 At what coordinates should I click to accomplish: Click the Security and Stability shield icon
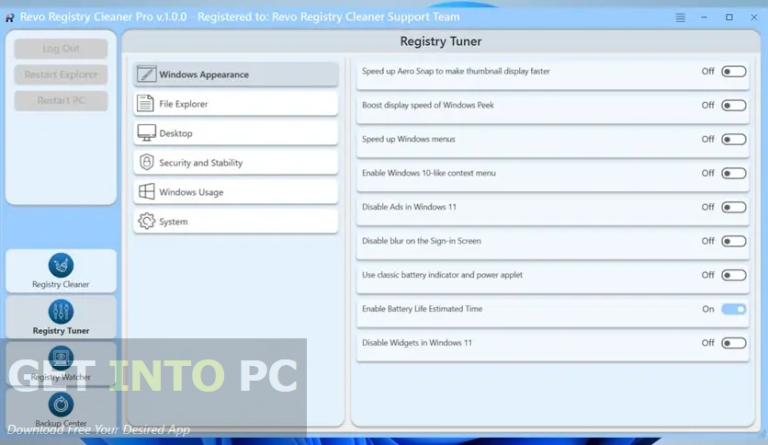click(x=146, y=163)
